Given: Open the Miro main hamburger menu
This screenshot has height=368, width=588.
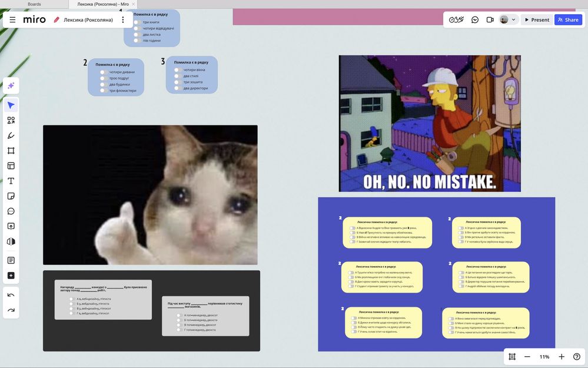Looking at the screenshot, I should [12, 19].
